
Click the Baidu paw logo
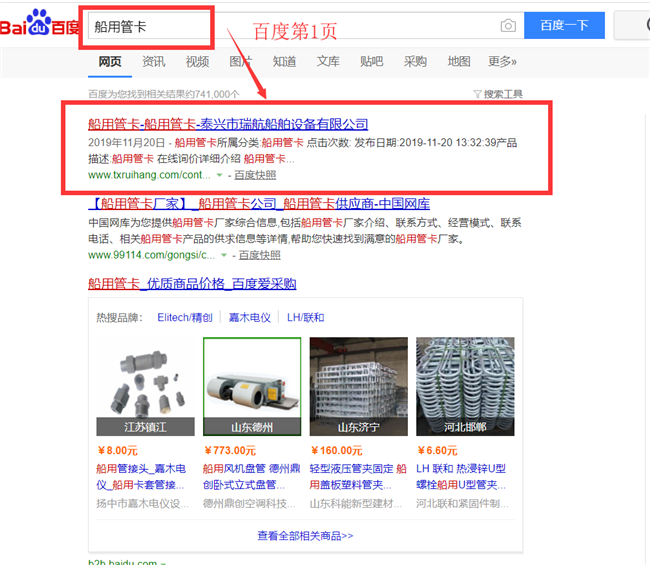point(39,22)
